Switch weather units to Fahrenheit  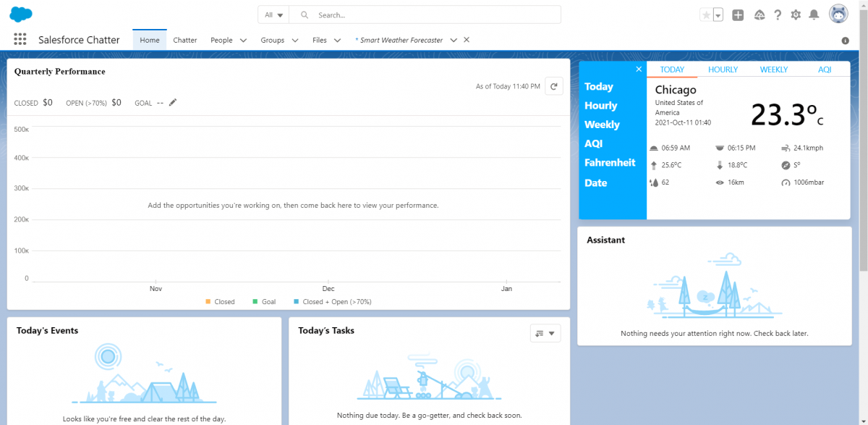coord(610,163)
